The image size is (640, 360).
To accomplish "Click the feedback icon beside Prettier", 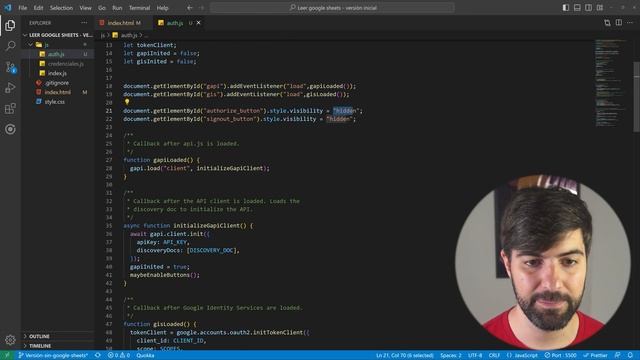I will 618,355.
